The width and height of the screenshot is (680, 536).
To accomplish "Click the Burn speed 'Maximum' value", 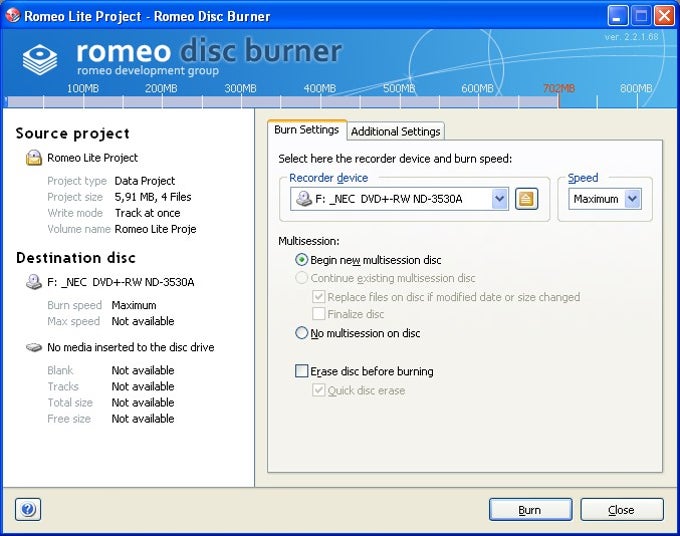I will point(134,305).
